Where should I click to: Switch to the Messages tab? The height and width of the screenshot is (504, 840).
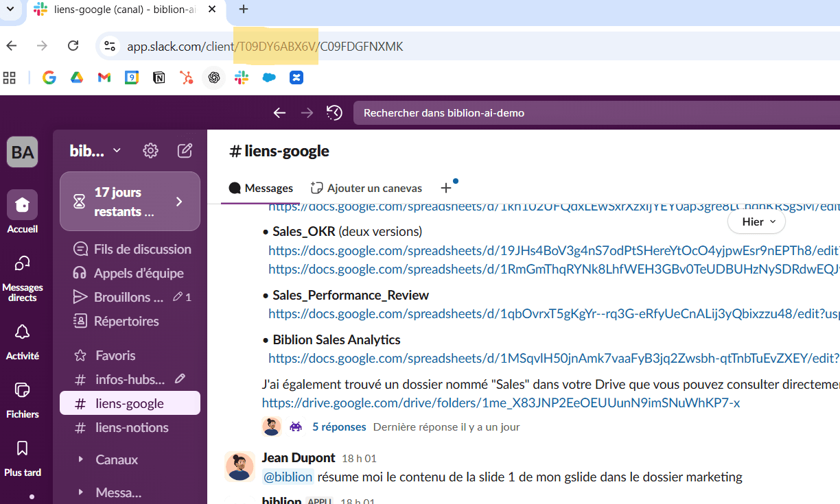(x=261, y=188)
